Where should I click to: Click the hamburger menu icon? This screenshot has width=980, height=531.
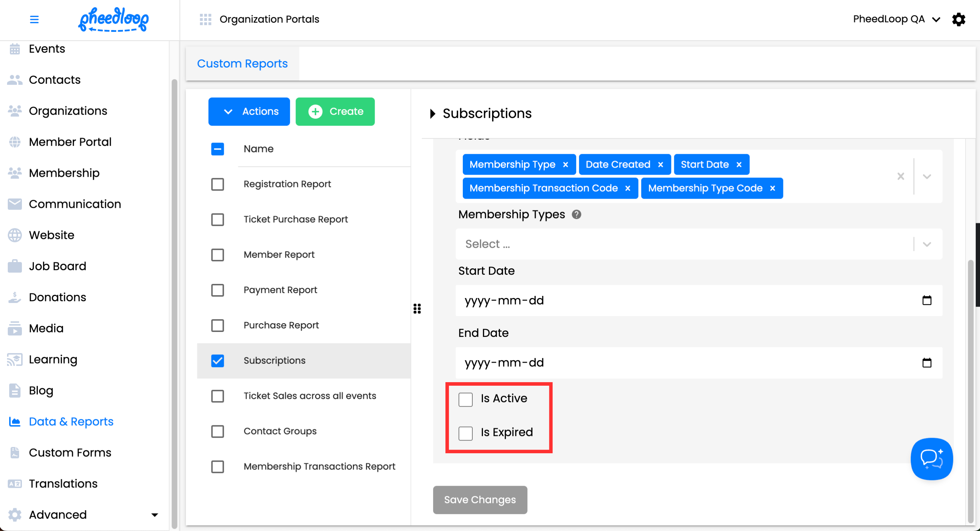(x=34, y=19)
